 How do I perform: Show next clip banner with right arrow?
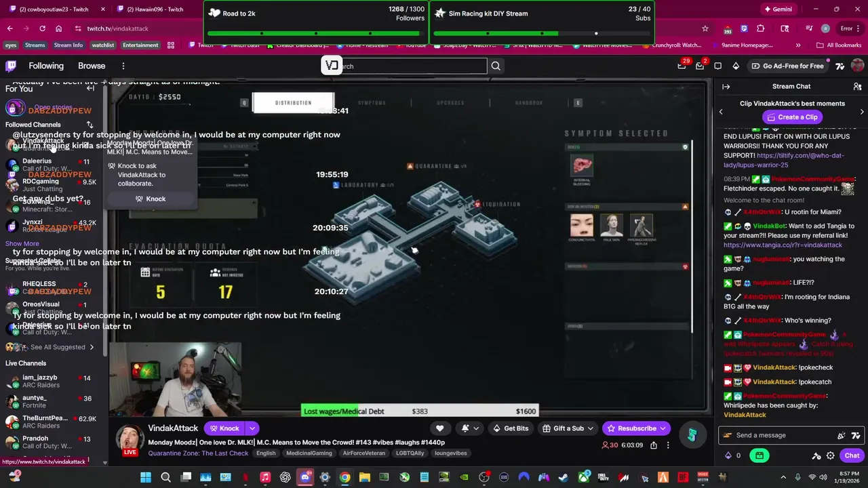point(862,112)
